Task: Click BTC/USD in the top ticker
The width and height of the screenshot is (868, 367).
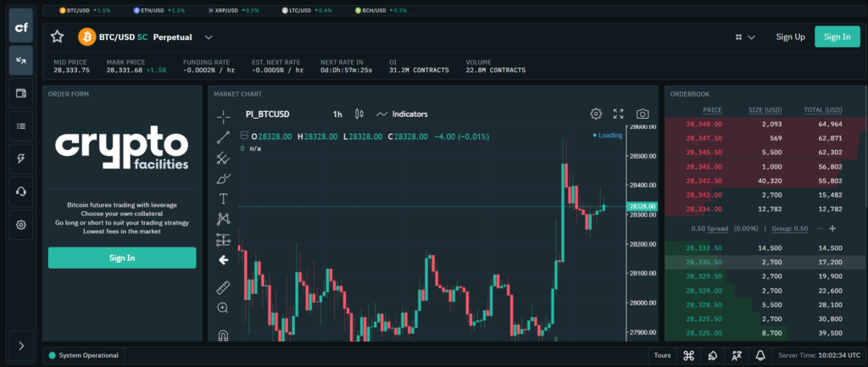Action: [x=78, y=10]
